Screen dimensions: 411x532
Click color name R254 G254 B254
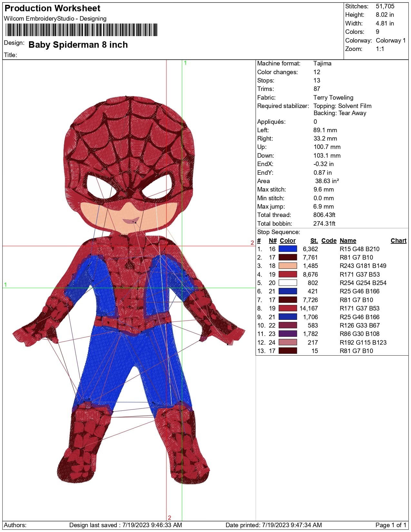click(363, 283)
